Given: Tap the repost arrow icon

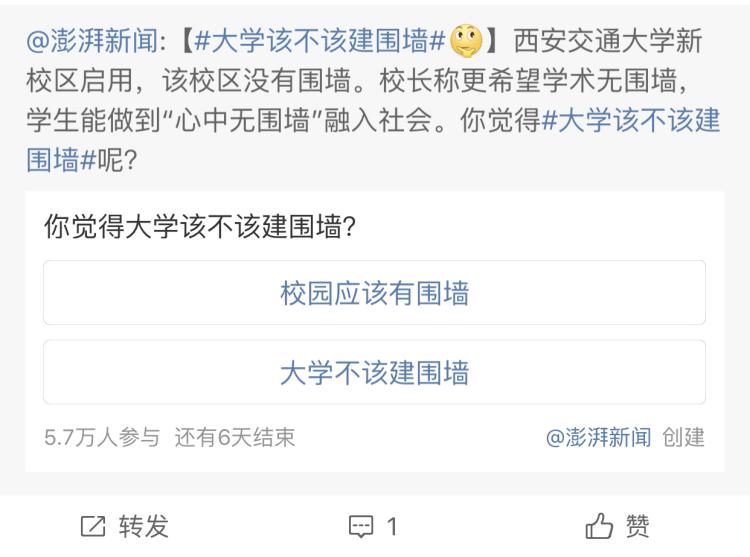Looking at the screenshot, I should [x=91, y=526].
